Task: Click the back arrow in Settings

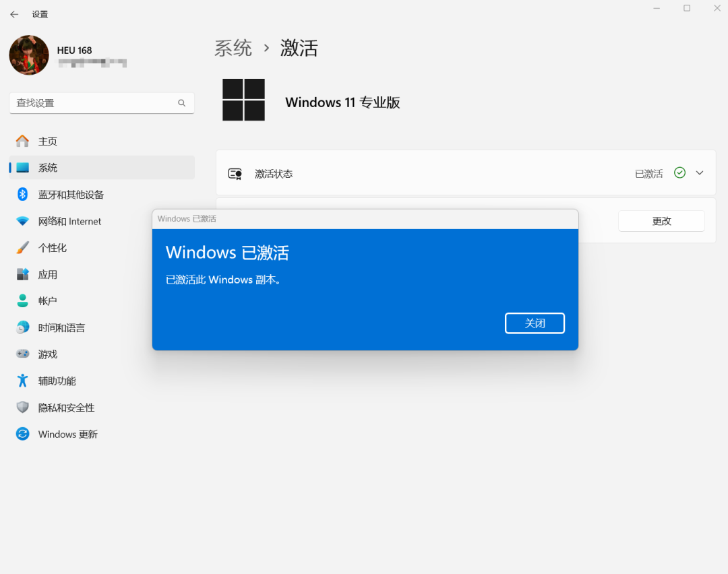Action: pos(14,14)
